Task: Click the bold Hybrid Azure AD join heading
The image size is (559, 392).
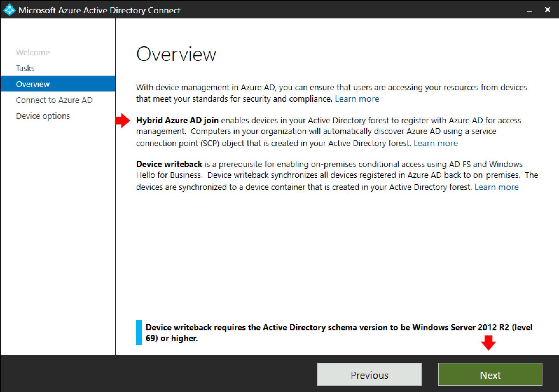Action: (177, 120)
